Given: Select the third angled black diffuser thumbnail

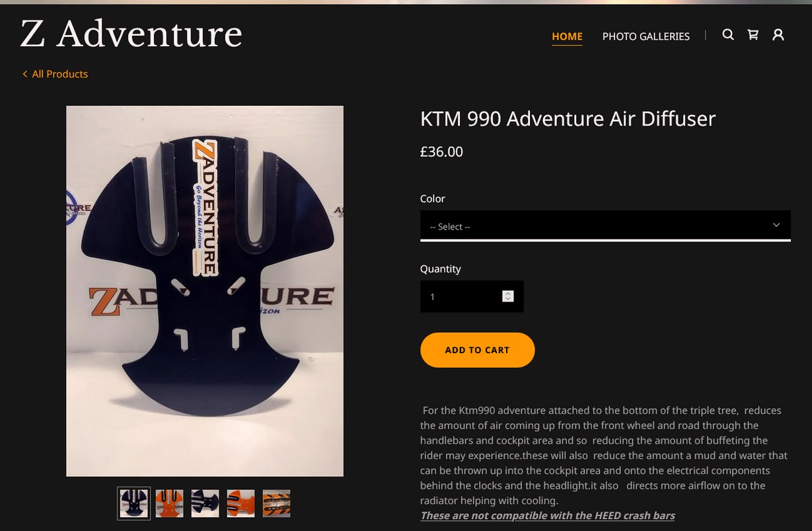Looking at the screenshot, I should [205, 503].
